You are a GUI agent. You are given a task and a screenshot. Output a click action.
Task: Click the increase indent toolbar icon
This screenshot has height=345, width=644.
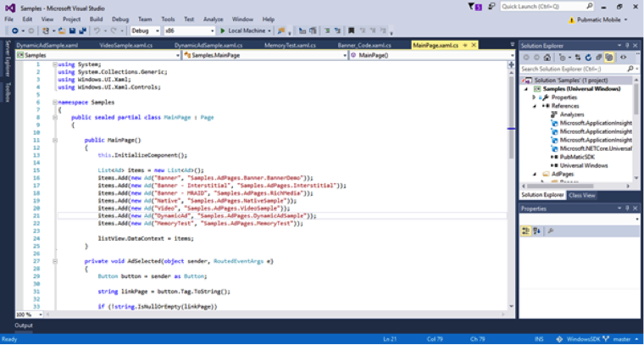(x=337, y=31)
